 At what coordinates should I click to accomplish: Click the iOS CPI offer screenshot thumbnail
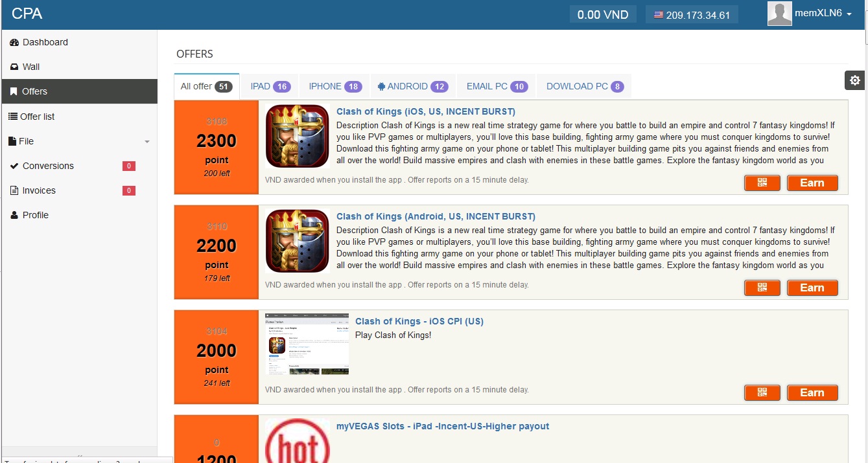point(307,345)
